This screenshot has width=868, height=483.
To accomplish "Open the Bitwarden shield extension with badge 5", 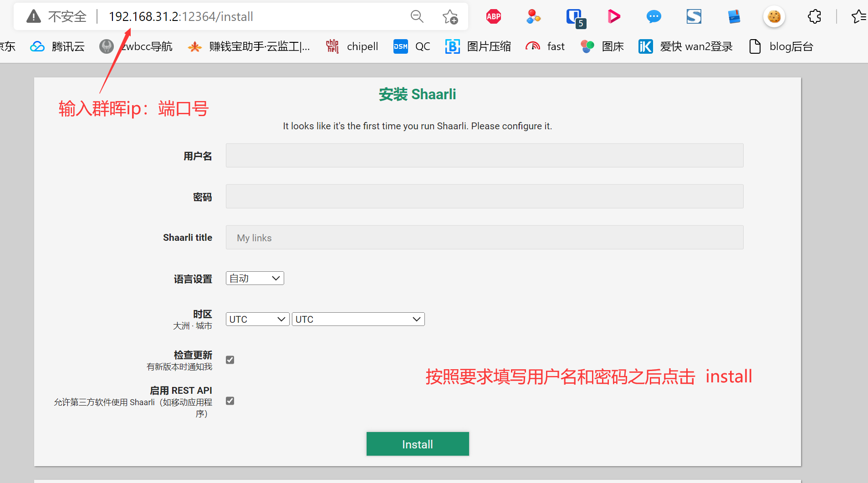I will [x=575, y=18].
